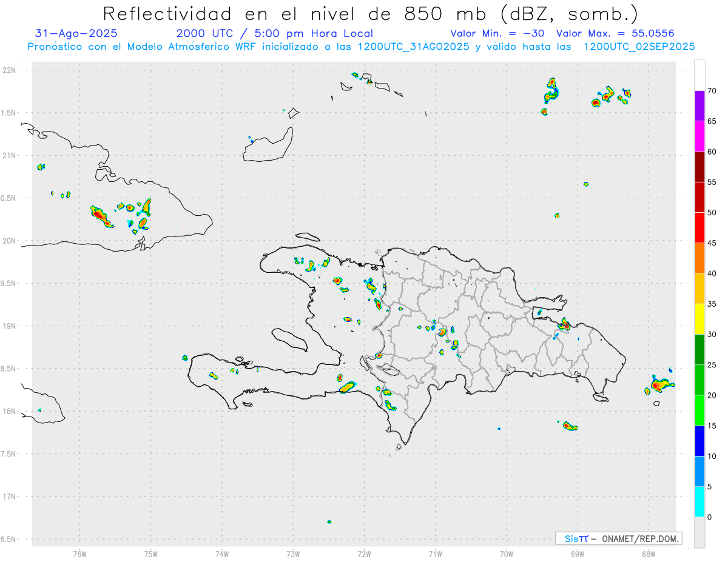The image size is (728, 562).
Task: Pick the light blue 5–10 dBZ color band
Action: point(699,472)
